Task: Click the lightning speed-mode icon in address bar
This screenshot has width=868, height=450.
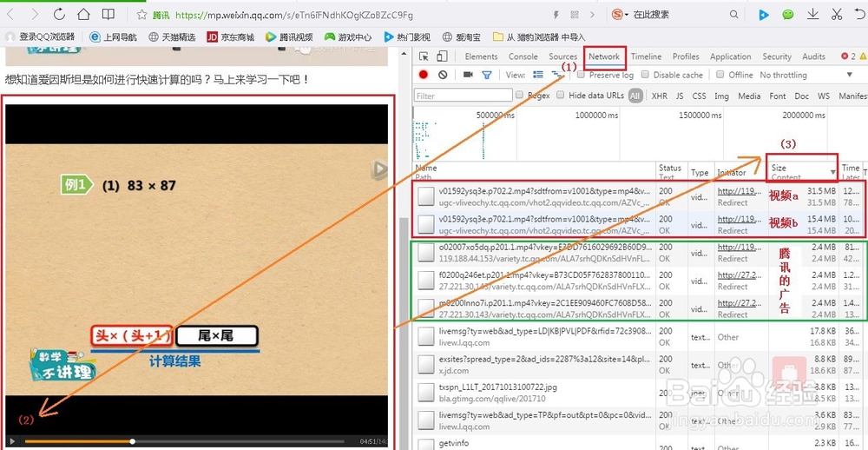Action: 556,15
